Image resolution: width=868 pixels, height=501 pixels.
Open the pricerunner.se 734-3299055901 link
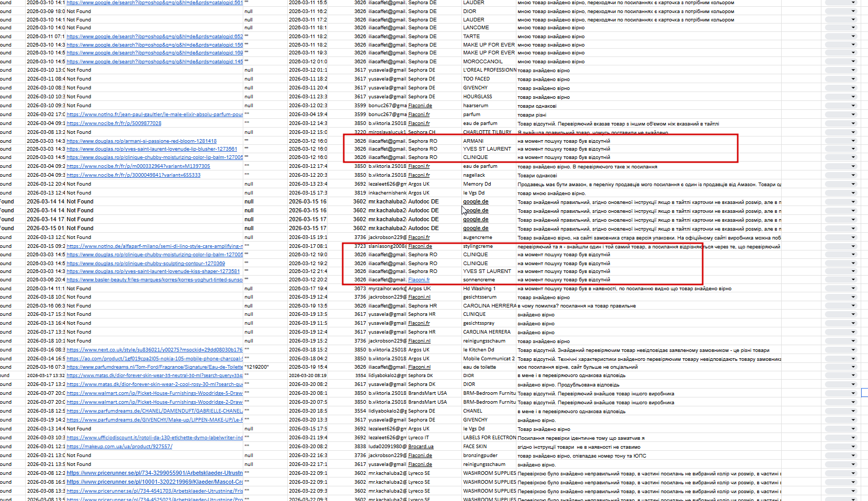click(155, 473)
